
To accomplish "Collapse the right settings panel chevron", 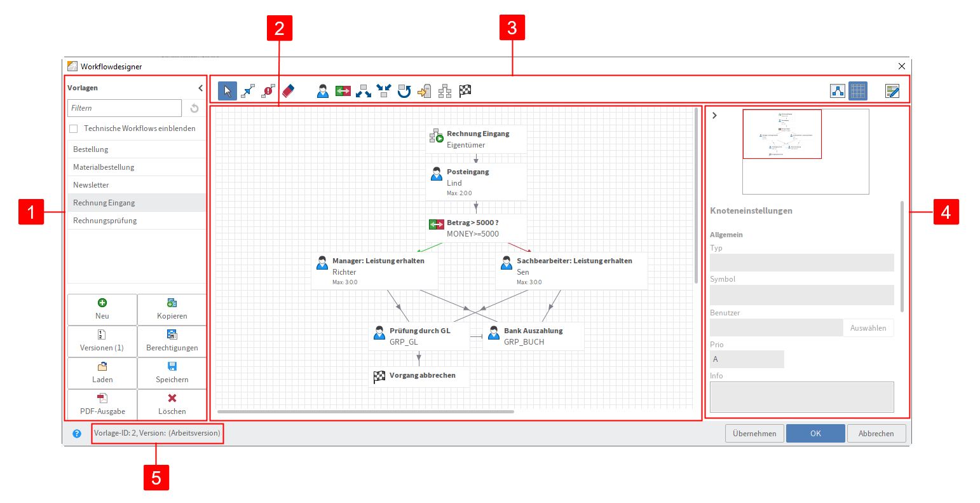I will (715, 115).
